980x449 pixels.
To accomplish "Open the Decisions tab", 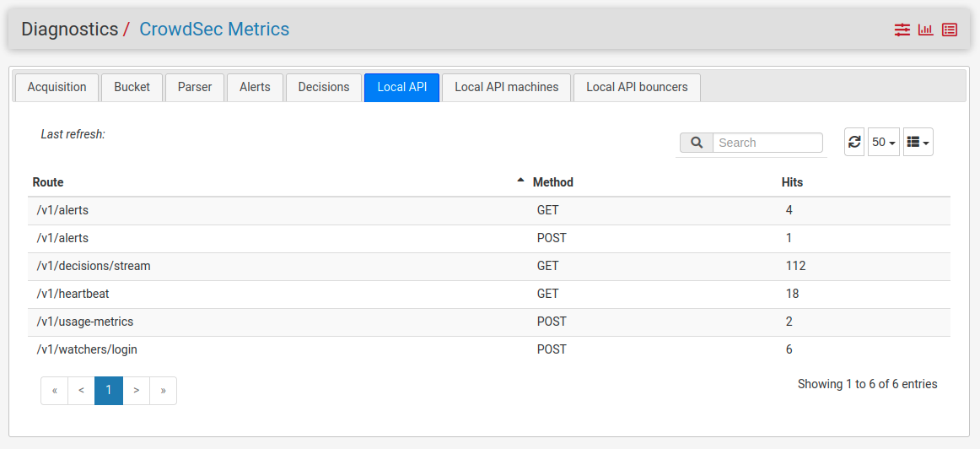I will pyautogui.click(x=323, y=87).
